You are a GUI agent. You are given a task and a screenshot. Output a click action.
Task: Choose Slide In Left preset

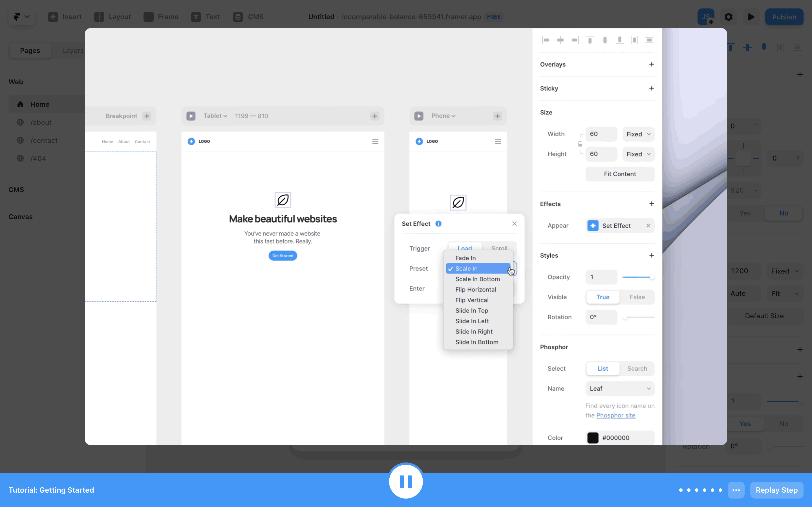[472, 321]
